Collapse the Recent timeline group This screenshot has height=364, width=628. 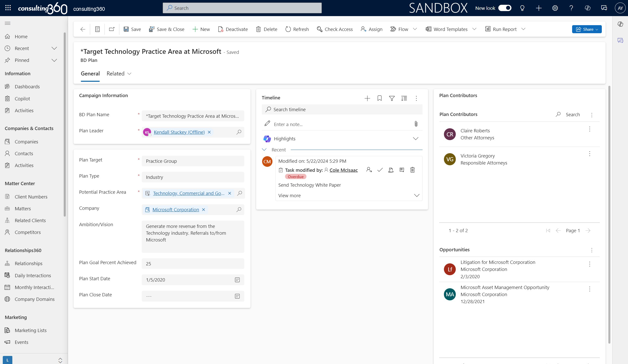(264, 150)
